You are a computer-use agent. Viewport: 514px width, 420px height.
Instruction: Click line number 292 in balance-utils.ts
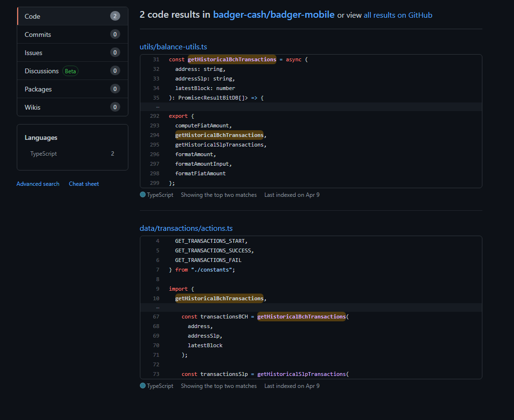coord(155,116)
